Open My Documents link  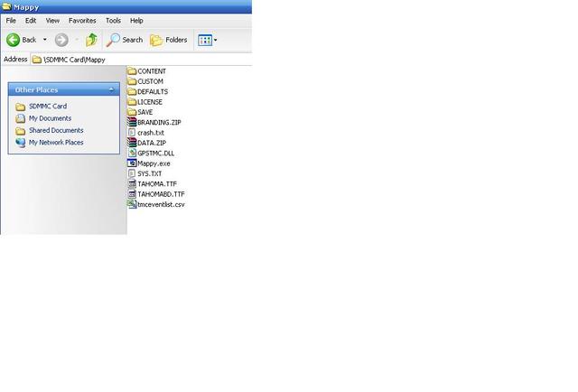click(x=51, y=118)
